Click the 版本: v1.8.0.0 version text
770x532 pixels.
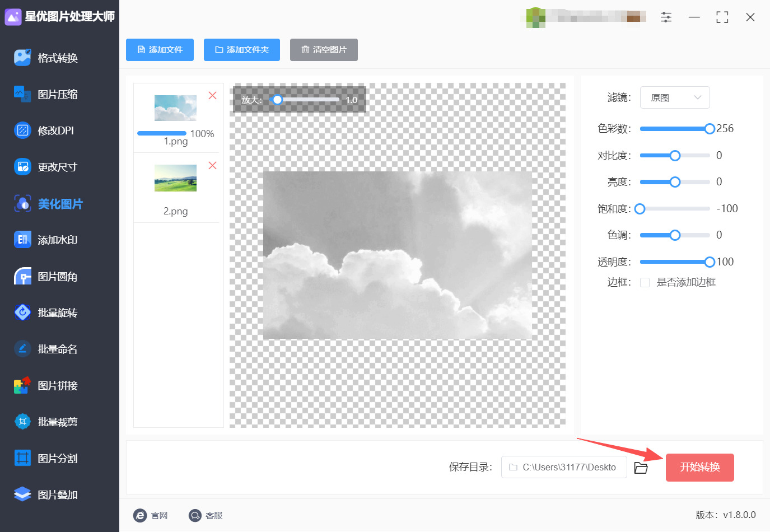point(726,515)
